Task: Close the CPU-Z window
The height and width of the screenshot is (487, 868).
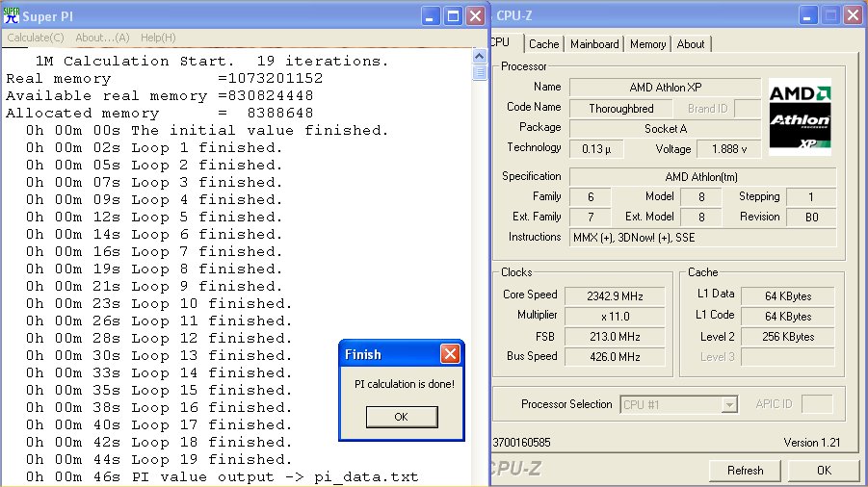Action: 853,15
